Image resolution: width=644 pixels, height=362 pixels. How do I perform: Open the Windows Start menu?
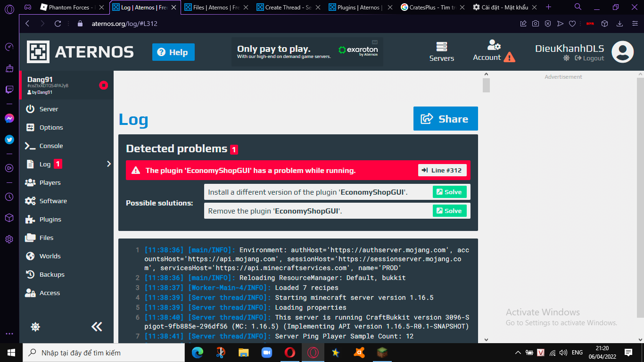(11, 353)
